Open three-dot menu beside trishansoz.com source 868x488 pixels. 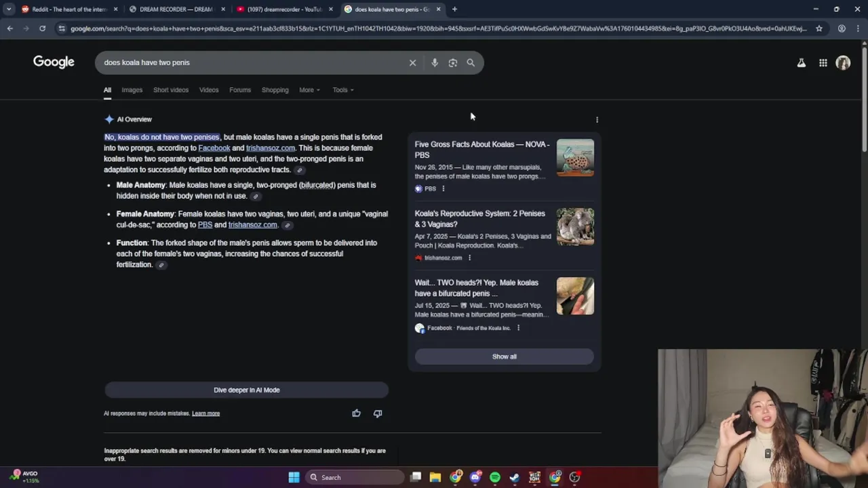pos(469,258)
